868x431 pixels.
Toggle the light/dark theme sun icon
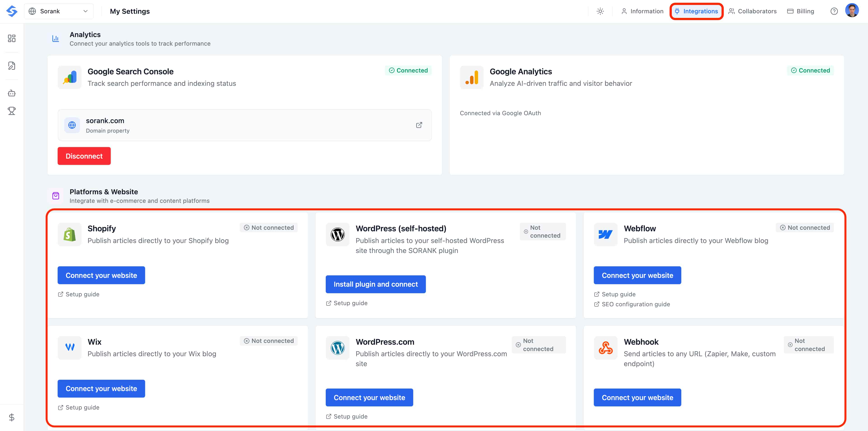click(600, 11)
